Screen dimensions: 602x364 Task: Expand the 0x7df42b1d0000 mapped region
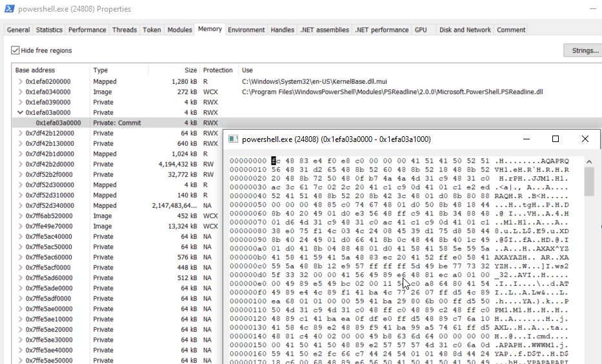pyautogui.click(x=21, y=154)
